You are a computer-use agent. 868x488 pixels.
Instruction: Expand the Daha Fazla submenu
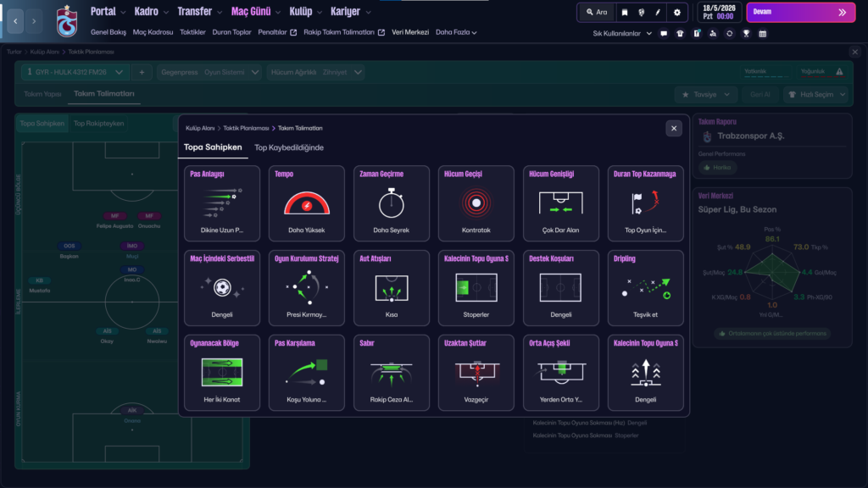[456, 33]
